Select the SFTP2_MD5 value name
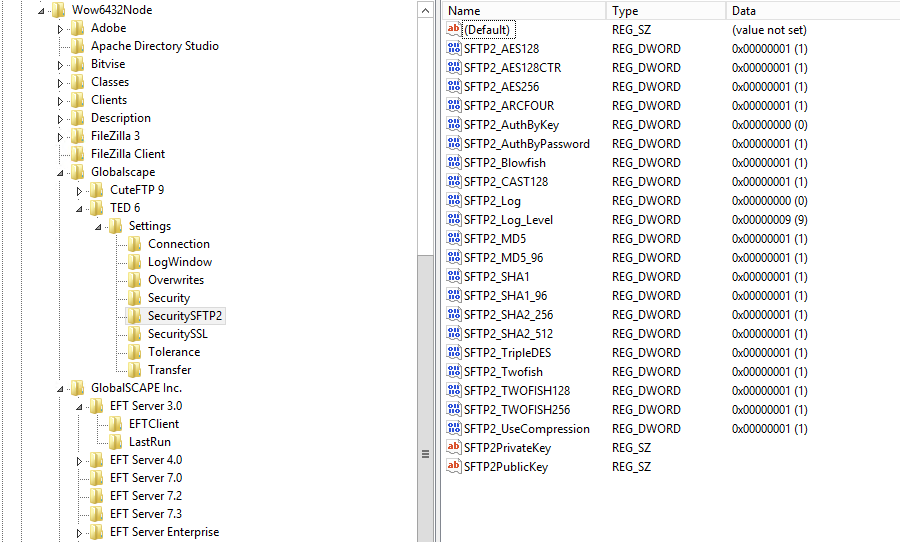Viewport: 900px width, 542px height. pyautogui.click(x=495, y=238)
